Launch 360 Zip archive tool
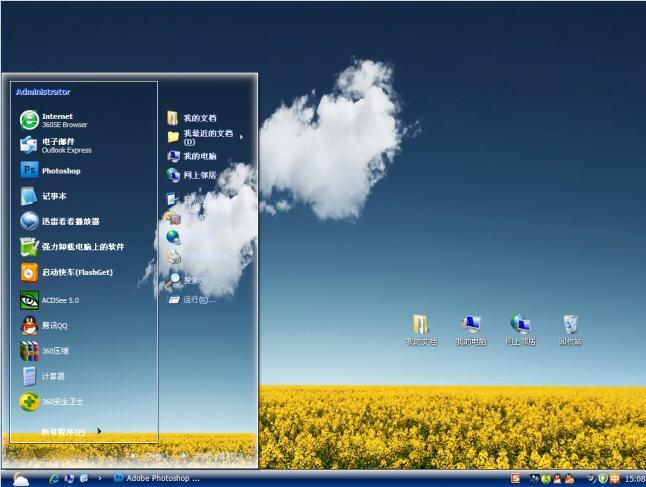 point(44,351)
